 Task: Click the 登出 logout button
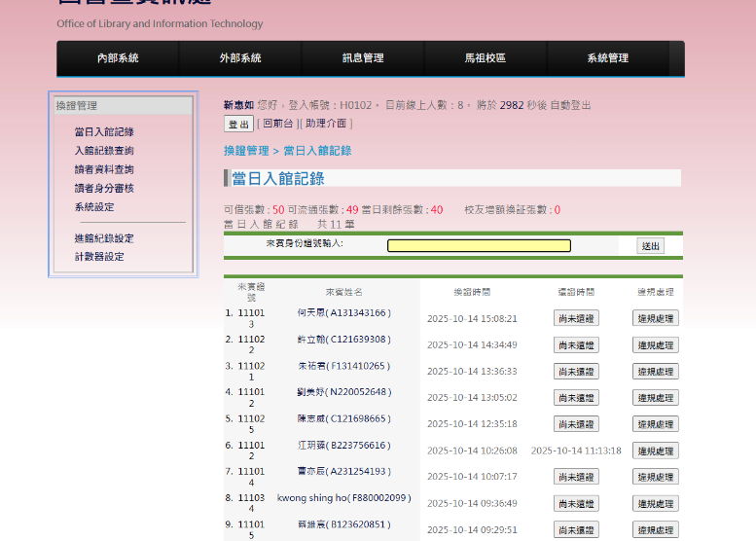click(238, 125)
